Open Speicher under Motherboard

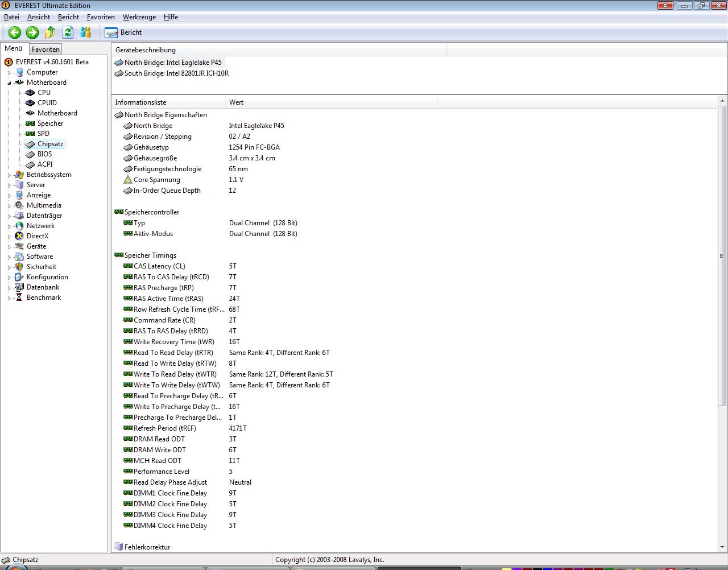pyautogui.click(x=50, y=123)
